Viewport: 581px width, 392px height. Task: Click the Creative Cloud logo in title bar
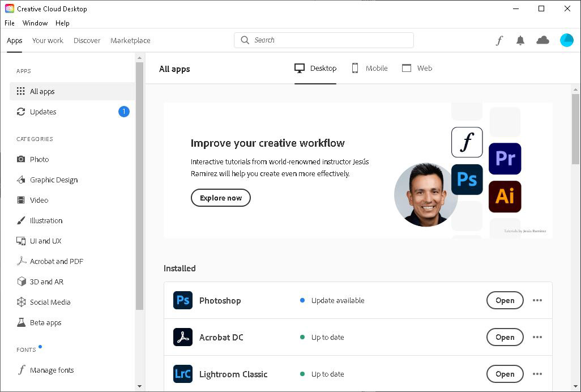pyautogui.click(x=9, y=8)
